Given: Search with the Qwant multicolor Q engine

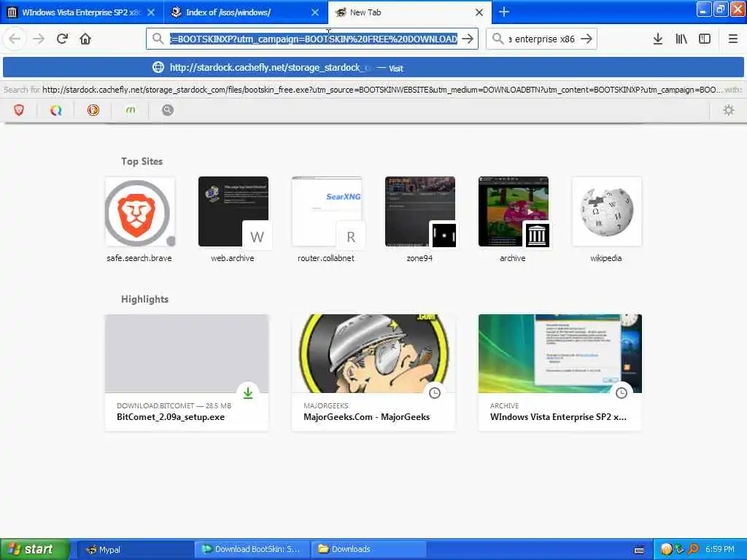Looking at the screenshot, I should pyautogui.click(x=55, y=110).
